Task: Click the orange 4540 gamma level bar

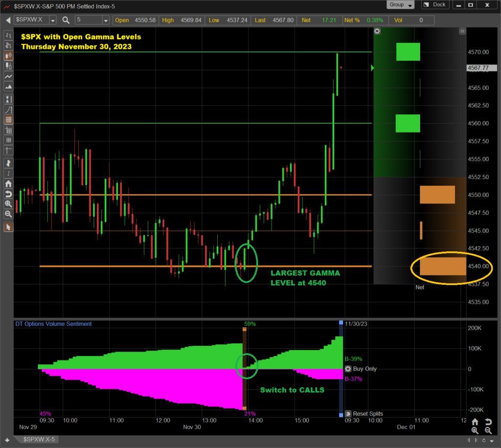Action: [442, 266]
